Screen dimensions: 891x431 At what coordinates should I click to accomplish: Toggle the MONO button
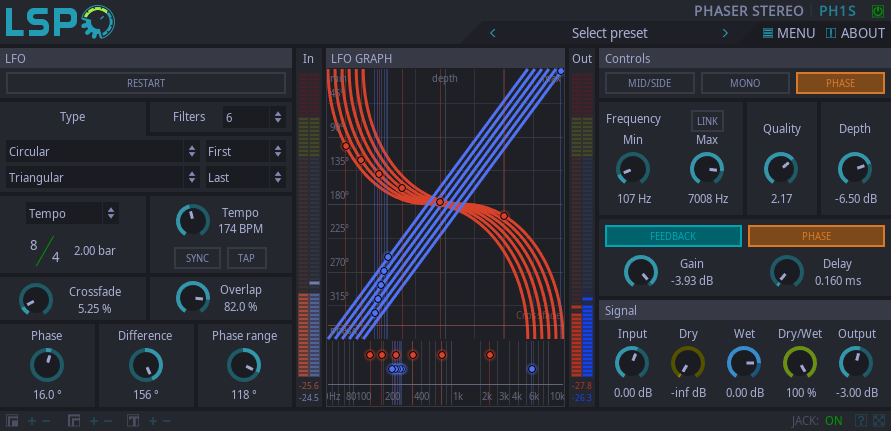coord(745,83)
